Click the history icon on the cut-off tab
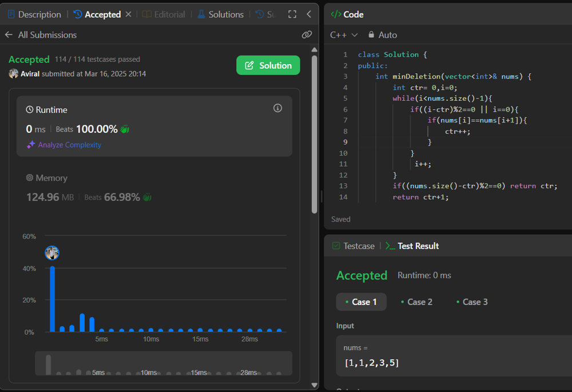Screen dimensions: 572x392 coord(260,14)
